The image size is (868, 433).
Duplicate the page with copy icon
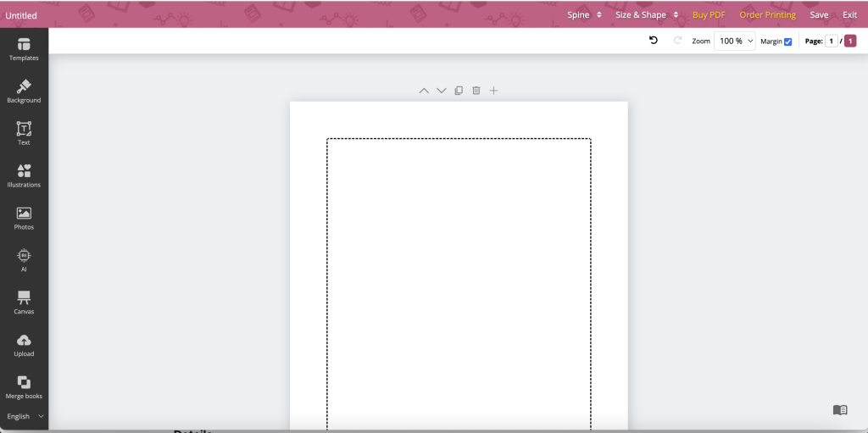[459, 91]
